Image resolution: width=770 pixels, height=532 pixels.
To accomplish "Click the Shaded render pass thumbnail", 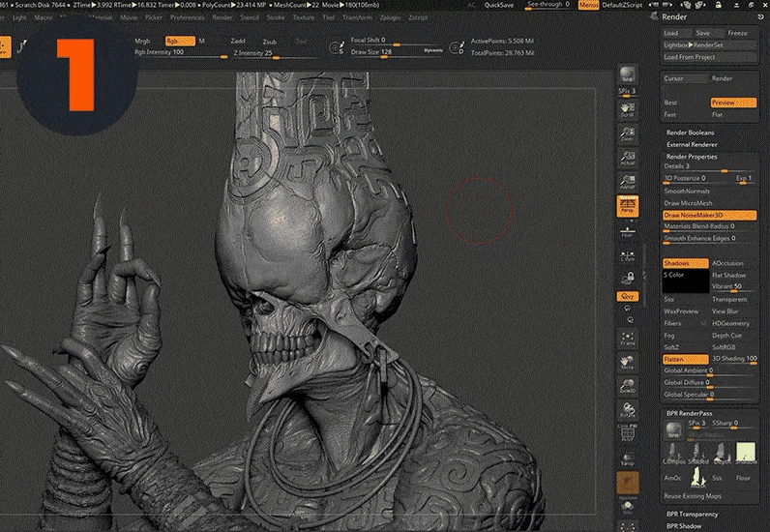I will 696,453.
